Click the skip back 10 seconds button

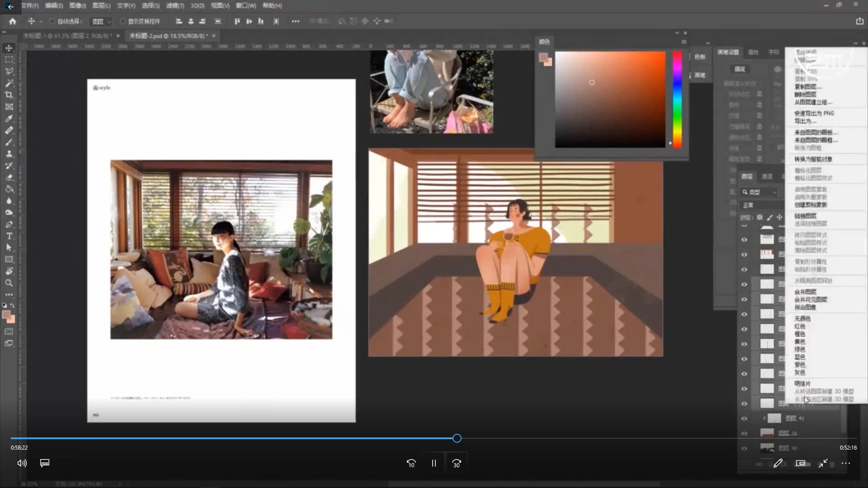pyautogui.click(x=411, y=463)
